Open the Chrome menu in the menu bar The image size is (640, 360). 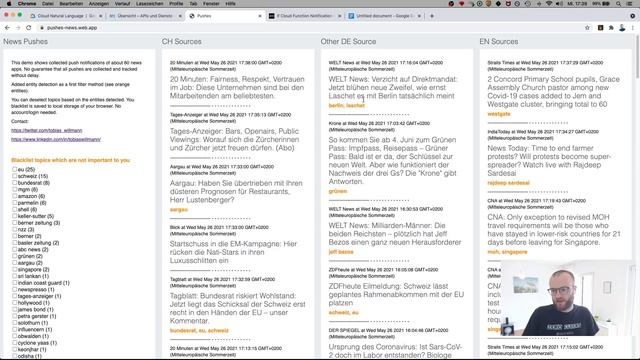click(27, 4)
